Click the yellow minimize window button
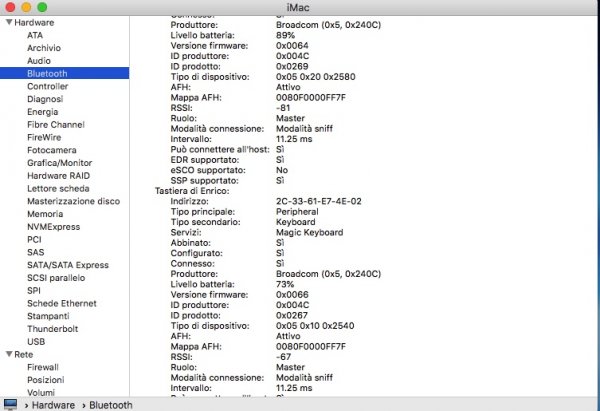 pos(26,7)
